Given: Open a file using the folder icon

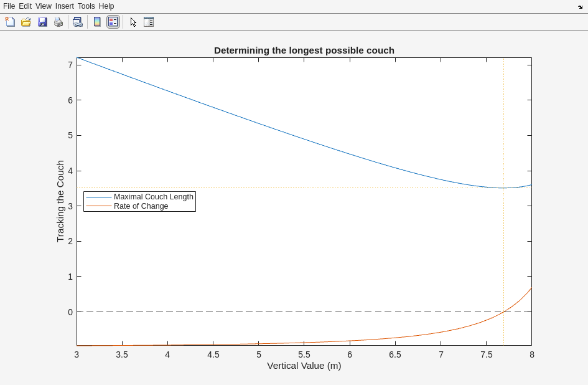Looking at the screenshot, I should tap(26, 22).
